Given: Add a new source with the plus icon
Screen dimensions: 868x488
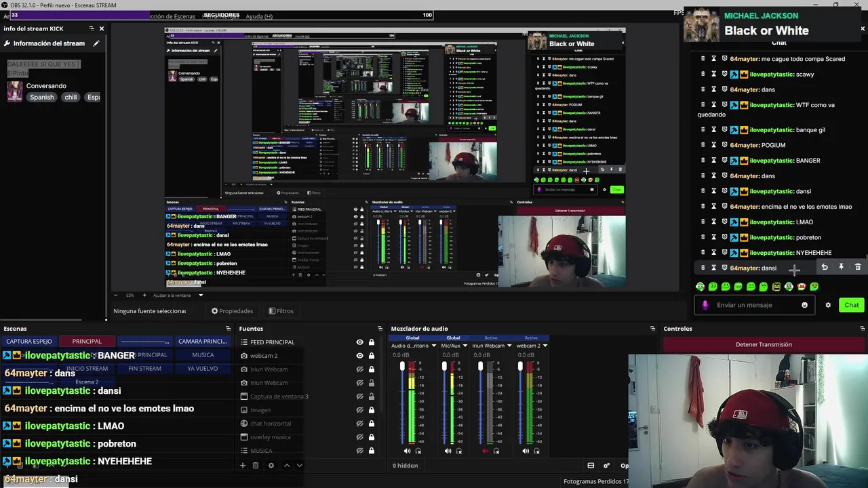Looking at the screenshot, I should pyautogui.click(x=242, y=466).
